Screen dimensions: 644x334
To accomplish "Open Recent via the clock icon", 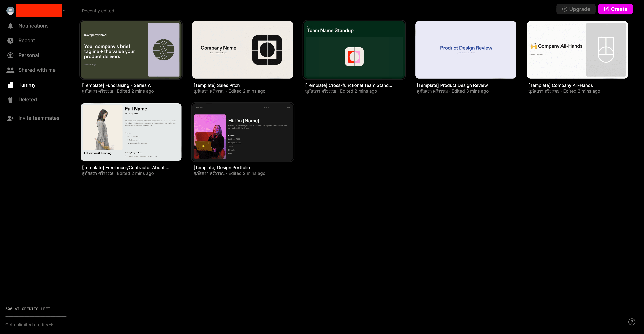I will coord(10,40).
